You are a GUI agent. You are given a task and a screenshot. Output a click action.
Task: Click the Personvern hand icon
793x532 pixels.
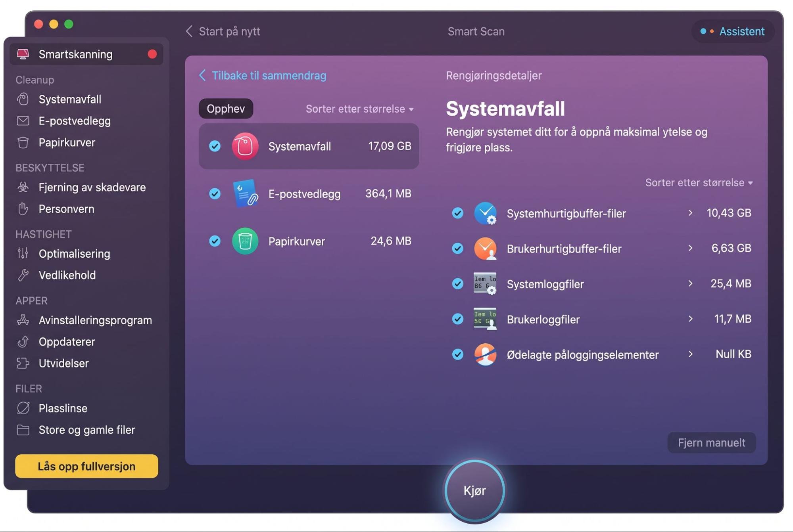click(23, 209)
